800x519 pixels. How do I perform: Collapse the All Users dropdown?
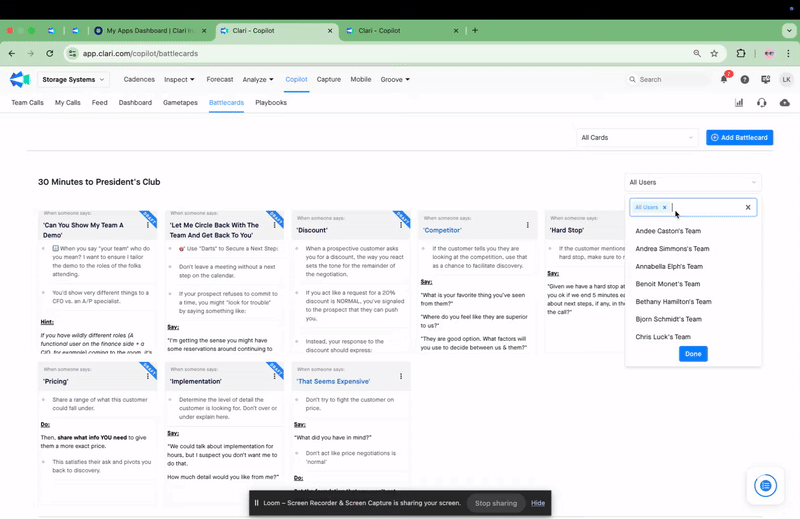[693, 182]
